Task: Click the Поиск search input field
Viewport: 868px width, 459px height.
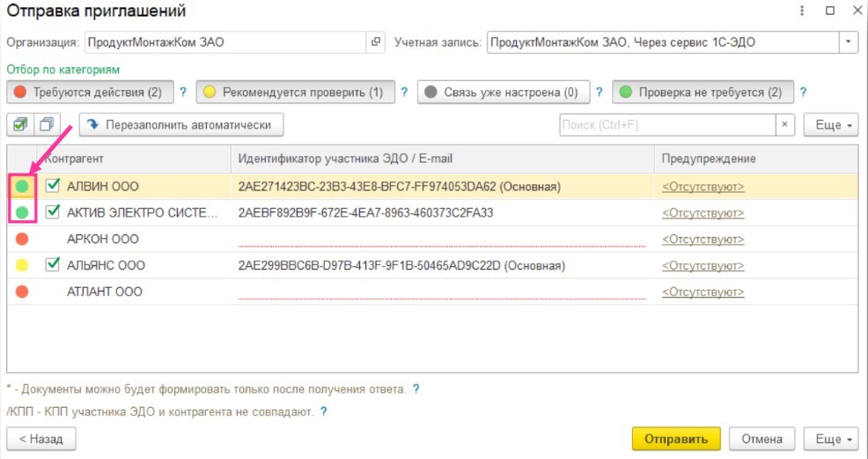Action: click(x=666, y=125)
